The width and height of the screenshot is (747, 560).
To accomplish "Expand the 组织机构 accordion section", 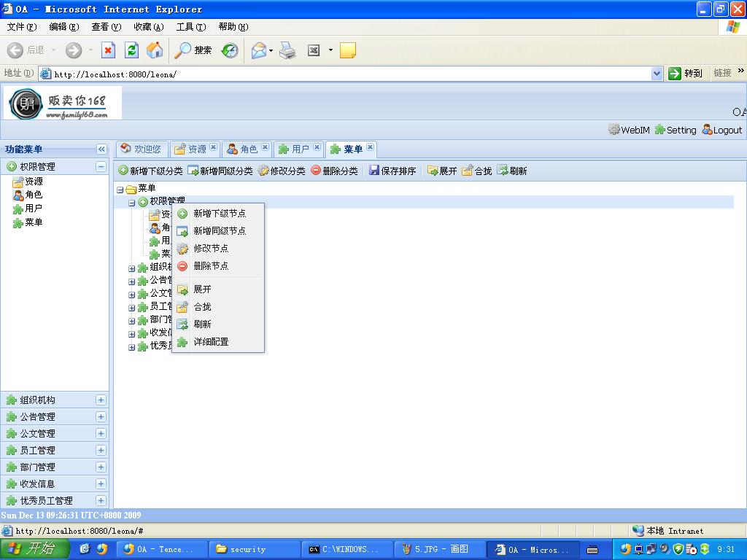I will click(x=101, y=400).
